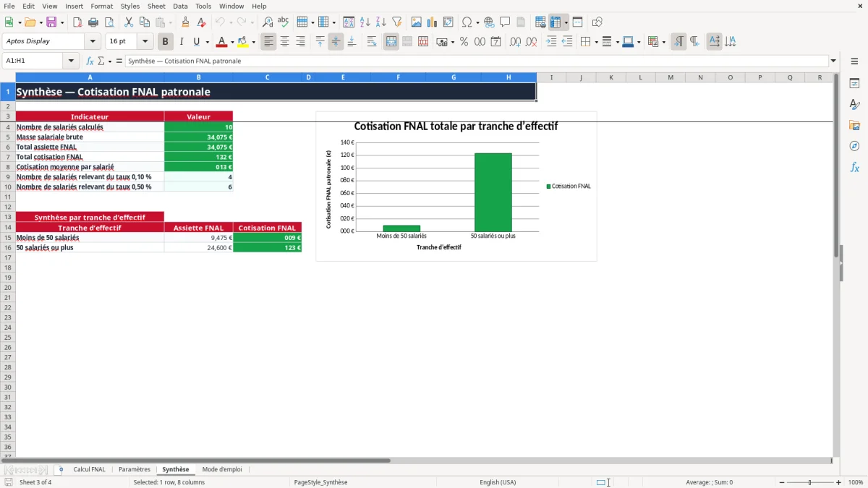
Task: Click the Formula equals button
Action: tap(119, 61)
